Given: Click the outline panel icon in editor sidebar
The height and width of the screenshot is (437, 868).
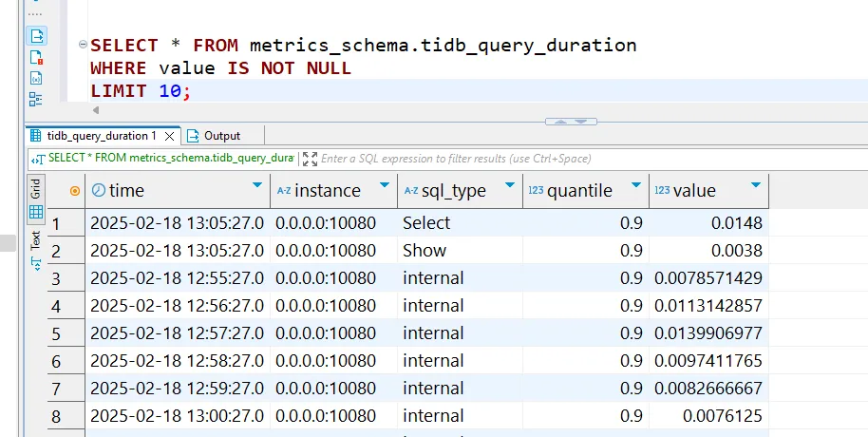Looking at the screenshot, I should [x=36, y=98].
